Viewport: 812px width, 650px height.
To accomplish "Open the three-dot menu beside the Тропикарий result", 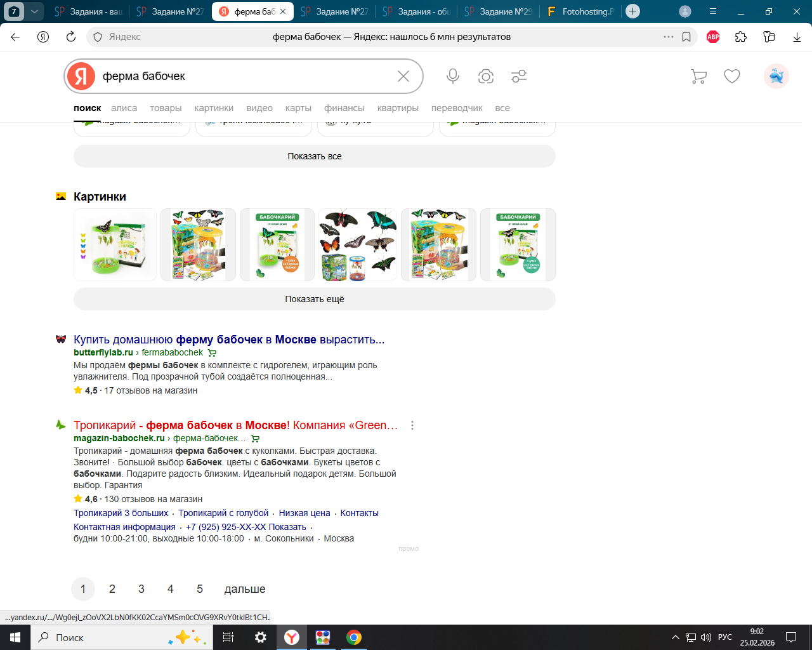I will 412,425.
